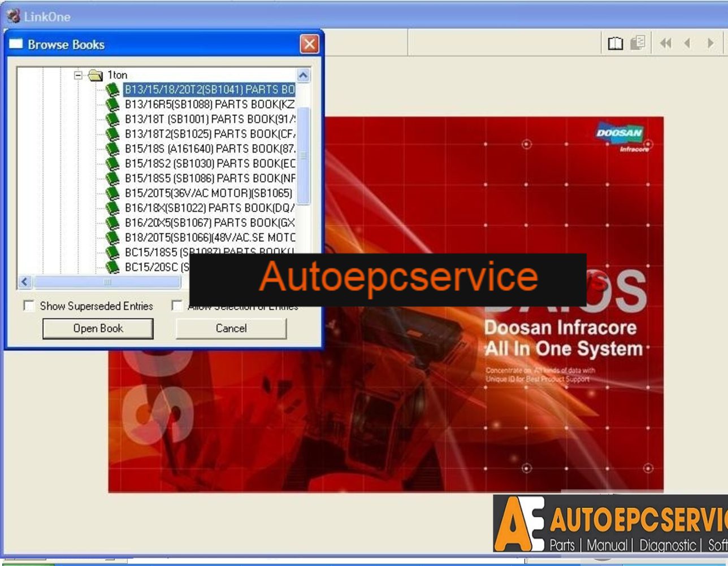Click the Open Book button
Viewport: 728px width, 566px height.
pyautogui.click(x=98, y=328)
